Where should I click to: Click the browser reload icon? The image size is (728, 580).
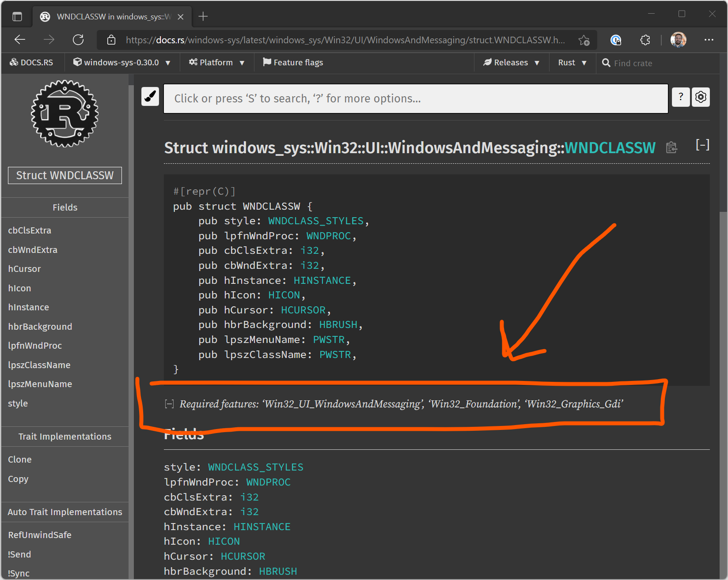pos(78,40)
